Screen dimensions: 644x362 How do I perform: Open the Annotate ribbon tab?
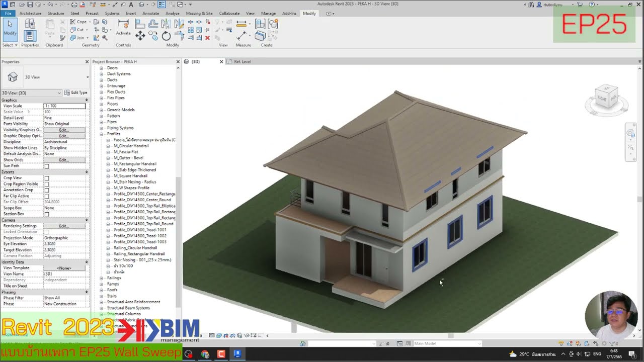pos(150,14)
